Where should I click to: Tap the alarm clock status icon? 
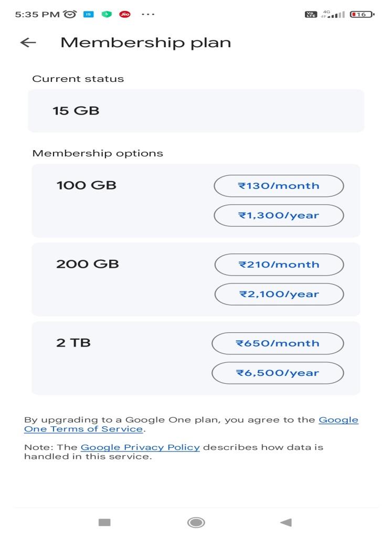[69, 14]
